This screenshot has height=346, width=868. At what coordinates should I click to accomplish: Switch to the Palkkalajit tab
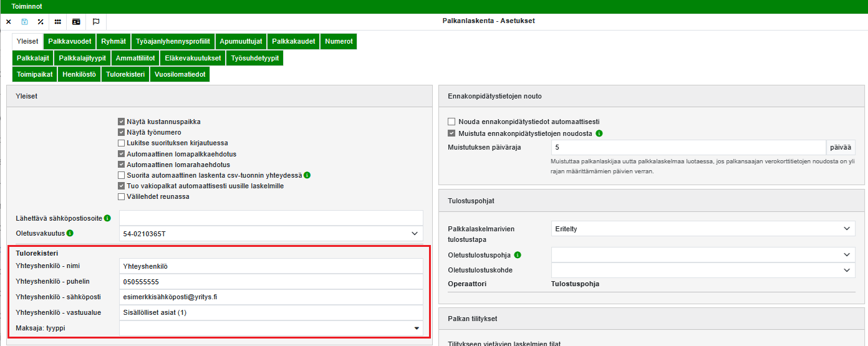tap(32, 58)
